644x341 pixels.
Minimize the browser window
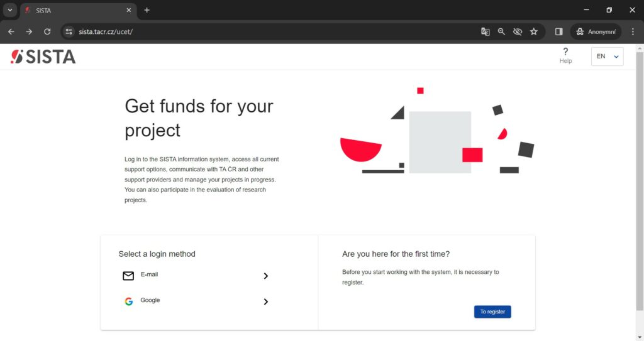(586, 10)
